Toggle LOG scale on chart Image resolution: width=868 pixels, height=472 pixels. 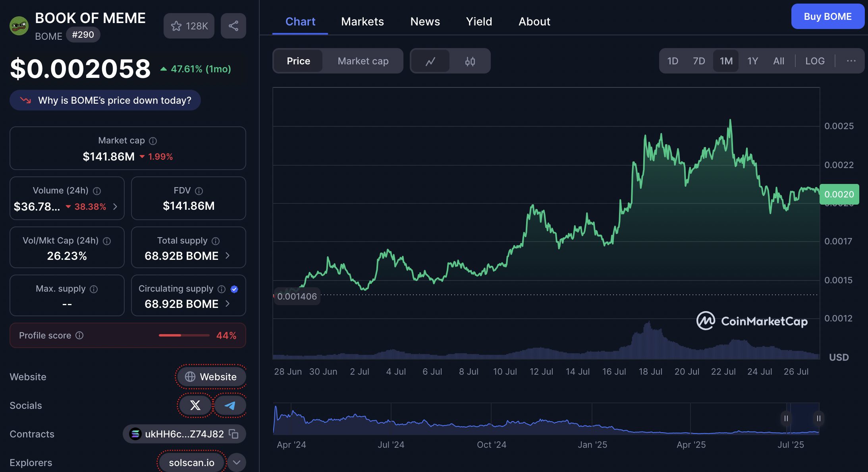coord(815,61)
